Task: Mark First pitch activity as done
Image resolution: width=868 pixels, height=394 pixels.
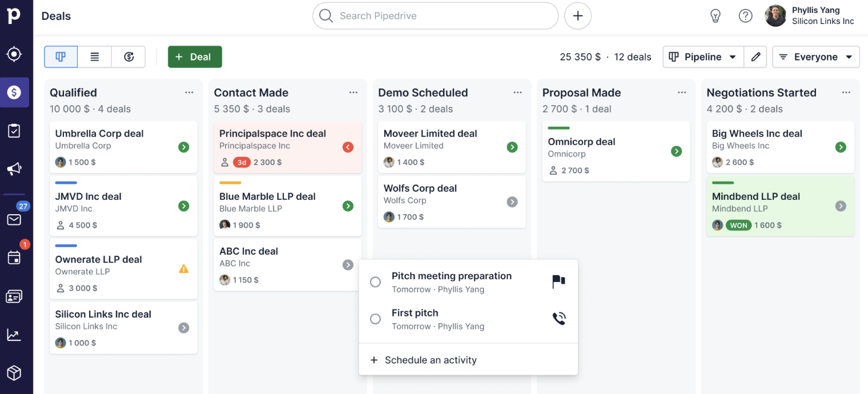Action: 375,319
